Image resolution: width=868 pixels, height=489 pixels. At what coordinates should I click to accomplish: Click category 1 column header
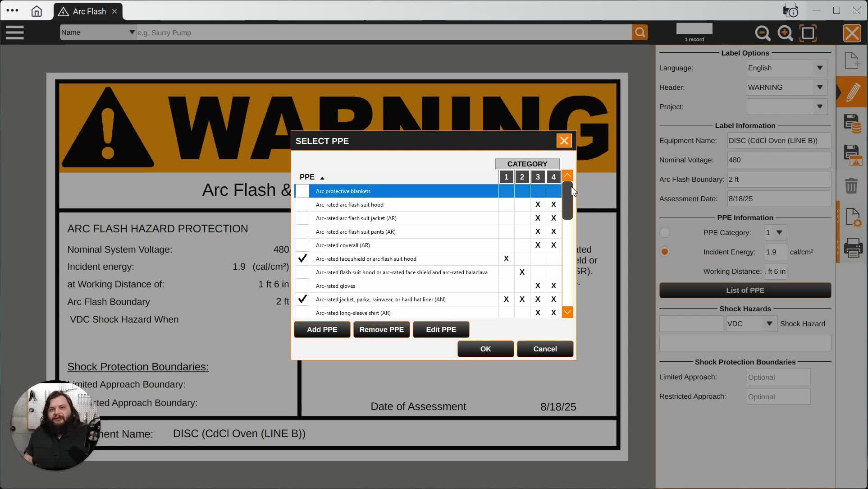(x=506, y=177)
